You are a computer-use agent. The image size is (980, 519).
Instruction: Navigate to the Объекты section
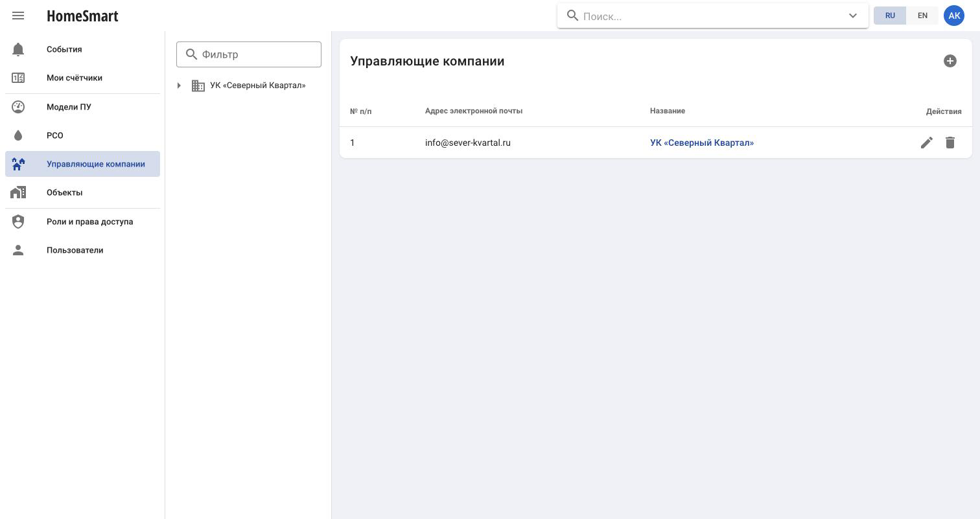(x=82, y=192)
